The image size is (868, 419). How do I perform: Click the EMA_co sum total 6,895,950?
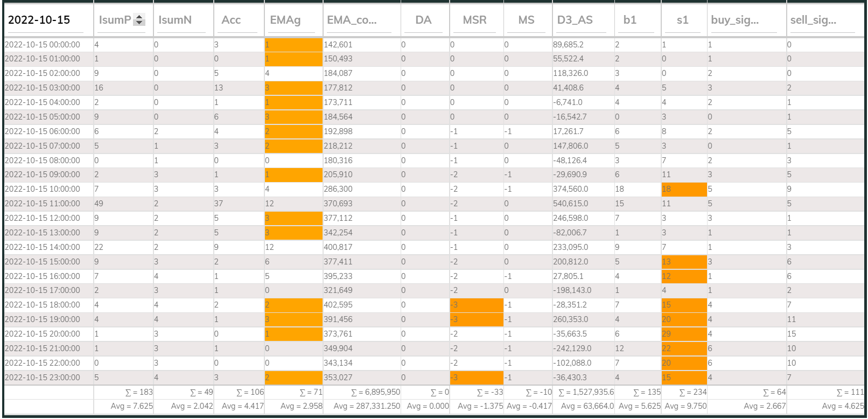coord(375,392)
